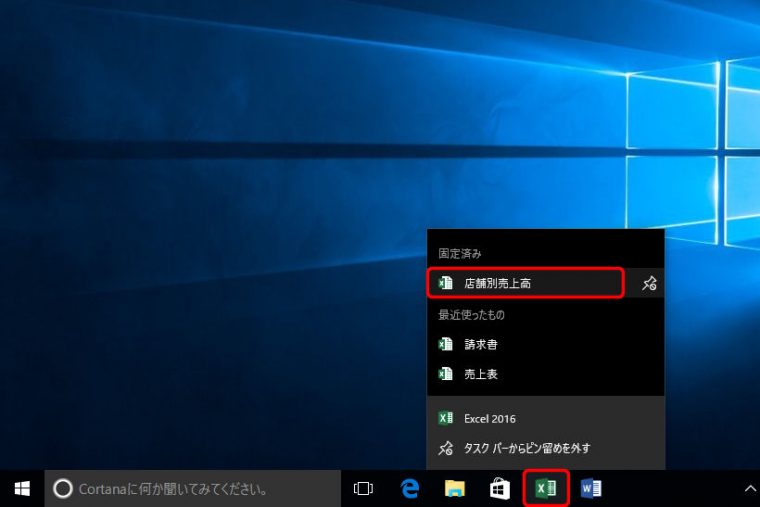The width and height of the screenshot is (760, 507).
Task: Open the recent file 請求書
Action: click(x=546, y=345)
